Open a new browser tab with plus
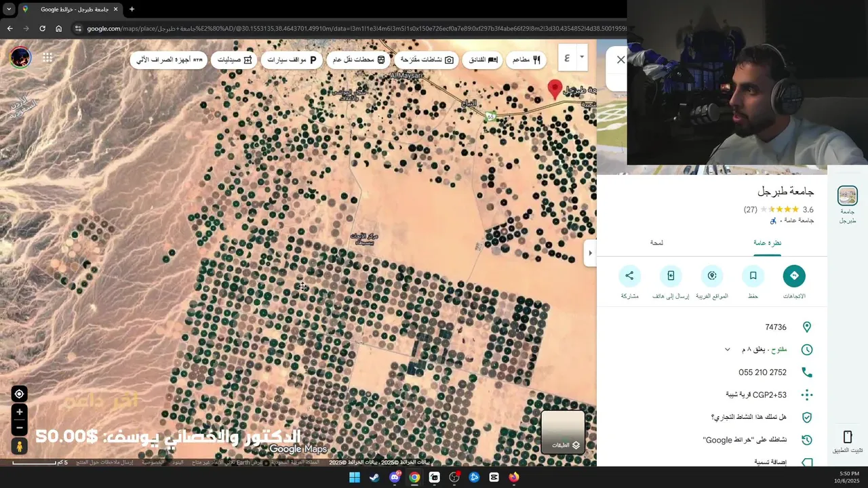 point(132,9)
